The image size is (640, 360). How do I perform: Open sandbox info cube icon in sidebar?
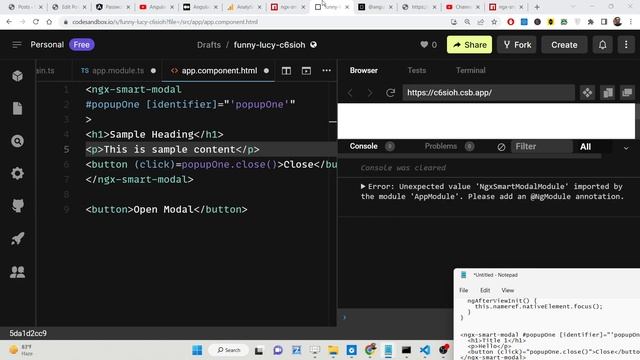(x=18, y=76)
